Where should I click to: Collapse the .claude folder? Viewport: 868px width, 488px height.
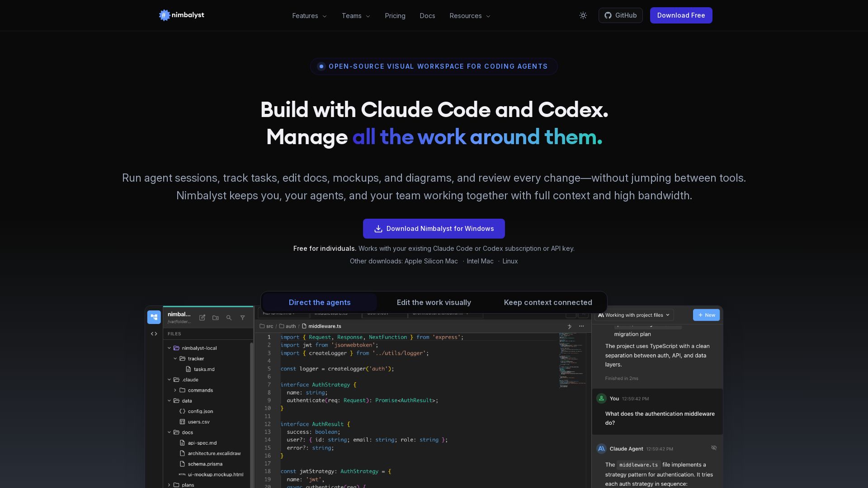(169, 380)
